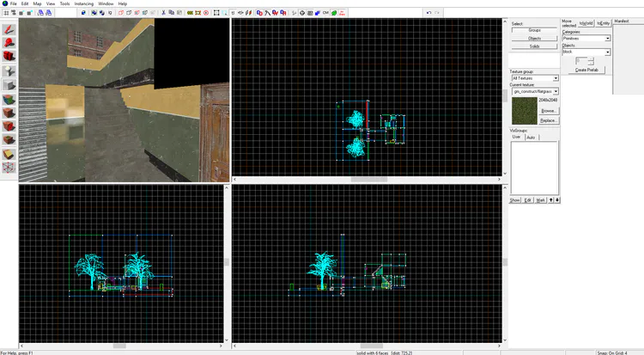Click the VisGroups Mark button
Viewport: 644px width, 355px height.
click(x=540, y=200)
